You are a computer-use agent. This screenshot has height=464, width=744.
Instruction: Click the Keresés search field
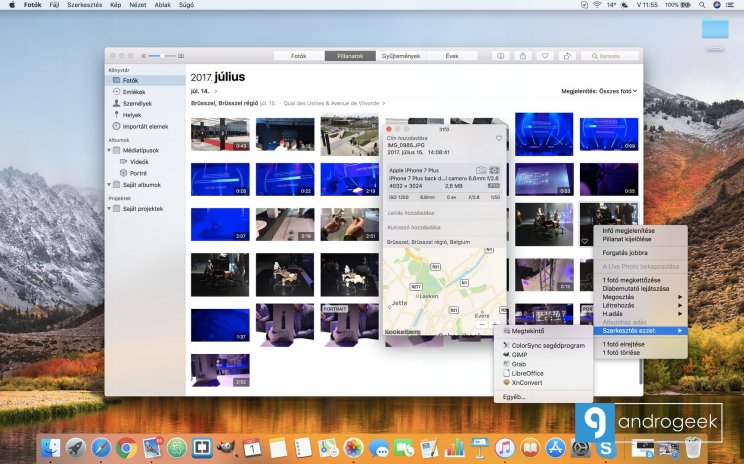coord(610,56)
